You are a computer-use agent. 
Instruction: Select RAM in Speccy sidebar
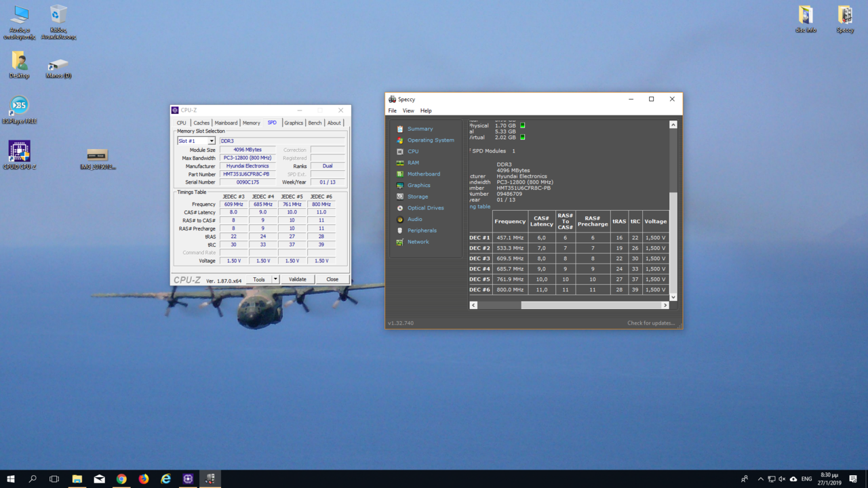(413, 163)
